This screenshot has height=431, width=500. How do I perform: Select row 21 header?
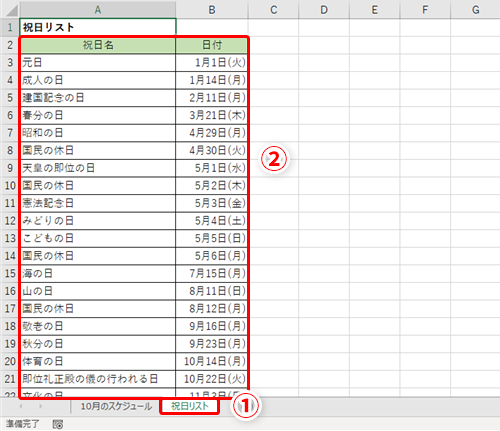[x=10, y=379]
